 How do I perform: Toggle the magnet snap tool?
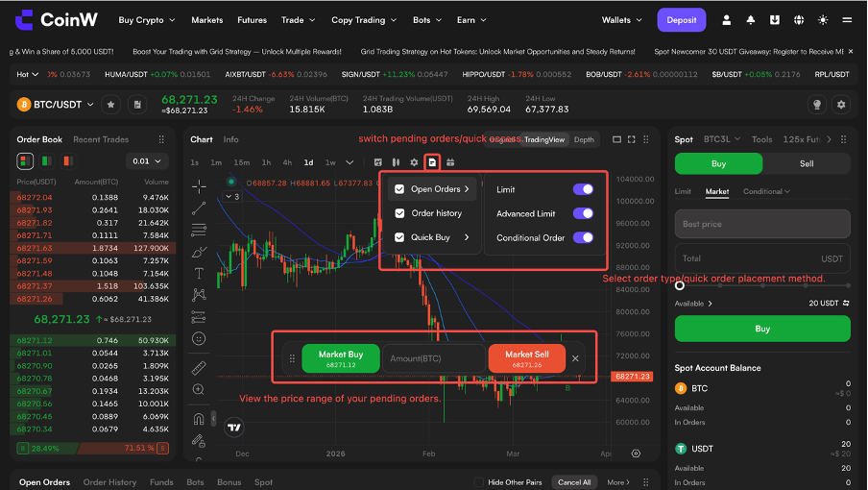pyautogui.click(x=199, y=419)
